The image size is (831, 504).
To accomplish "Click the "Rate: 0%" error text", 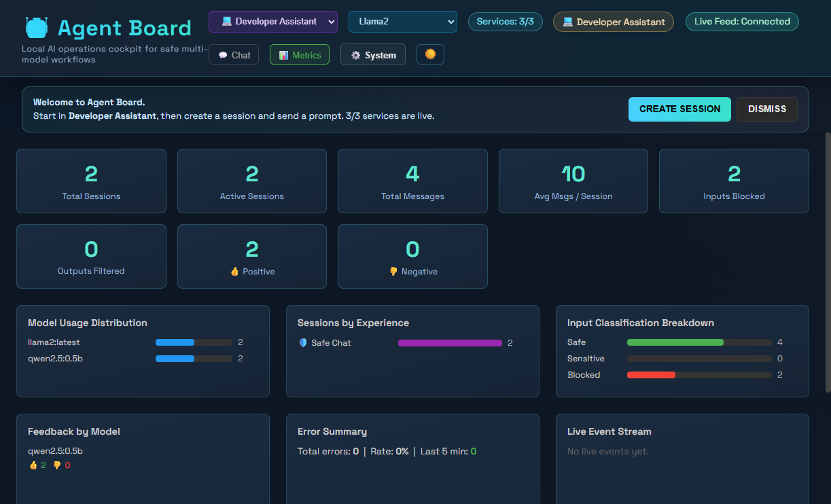I will coord(389,451).
